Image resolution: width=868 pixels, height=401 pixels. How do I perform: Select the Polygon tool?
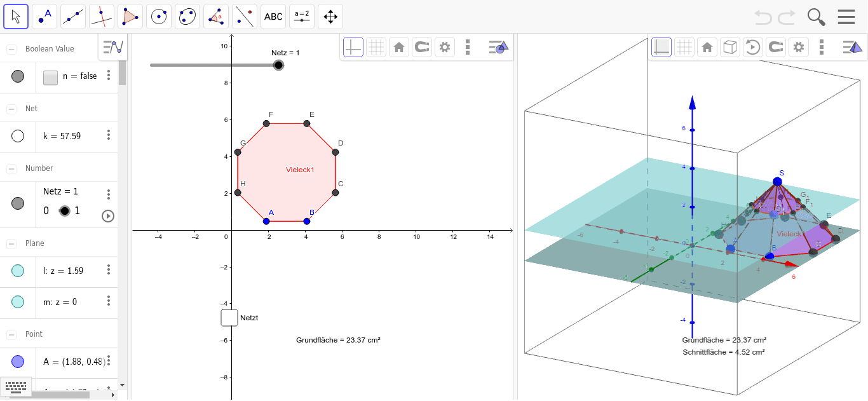130,17
